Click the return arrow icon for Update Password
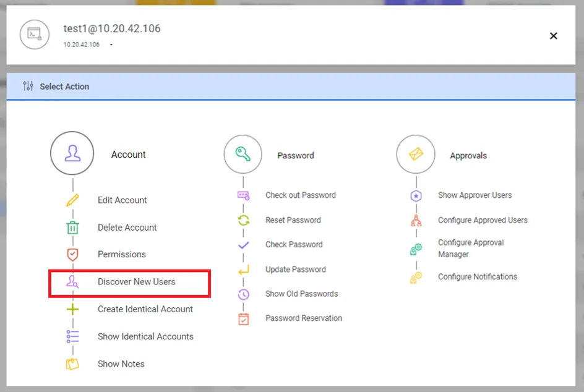 pyautogui.click(x=244, y=270)
